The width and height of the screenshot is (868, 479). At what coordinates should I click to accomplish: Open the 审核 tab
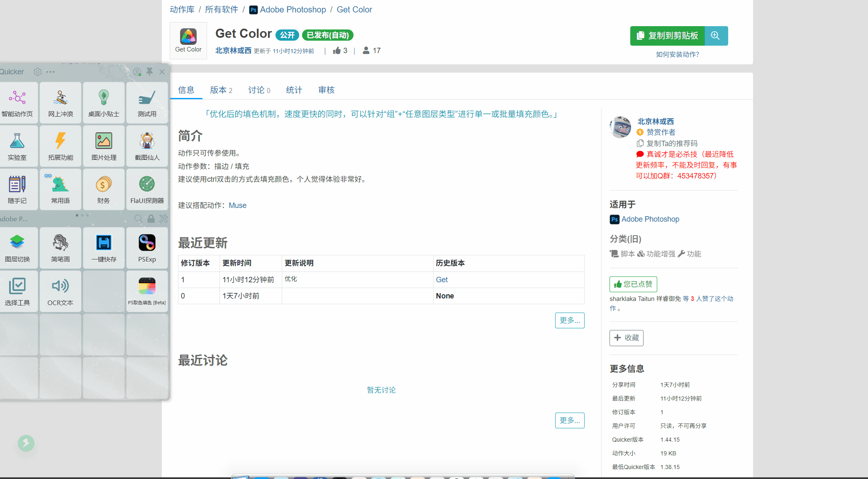(326, 90)
